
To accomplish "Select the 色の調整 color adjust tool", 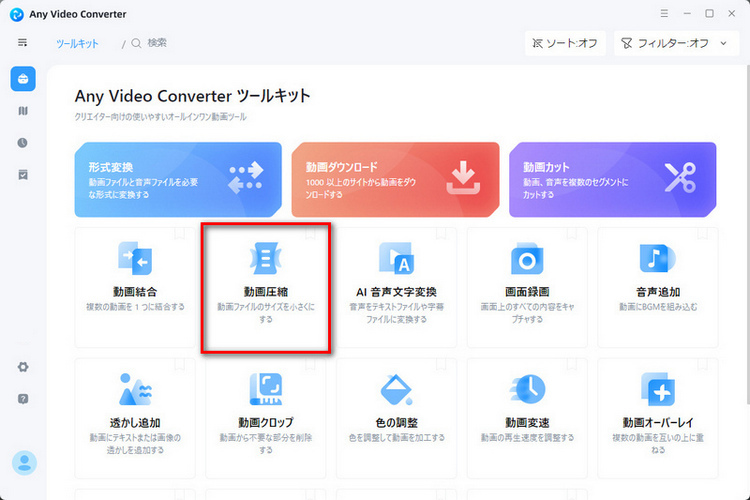I will (x=397, y=418).
